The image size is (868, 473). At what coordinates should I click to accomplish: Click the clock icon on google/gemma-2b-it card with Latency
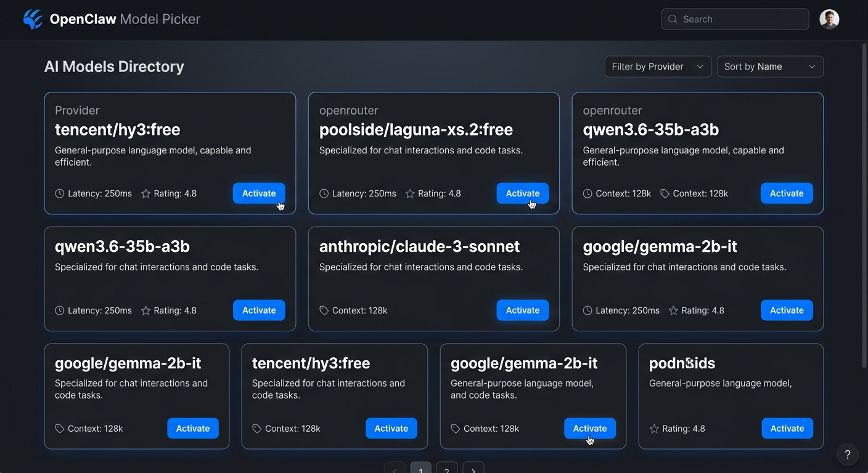click(588, 310)
